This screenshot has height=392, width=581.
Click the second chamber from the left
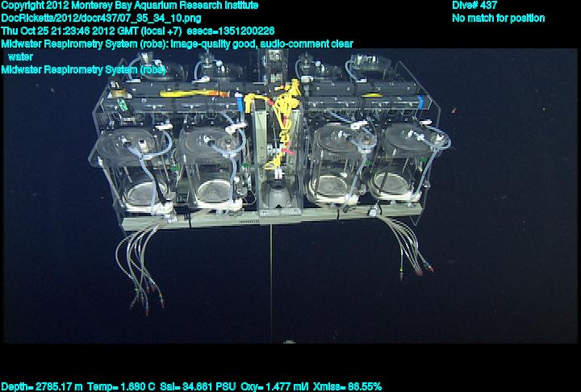point(213,165)
